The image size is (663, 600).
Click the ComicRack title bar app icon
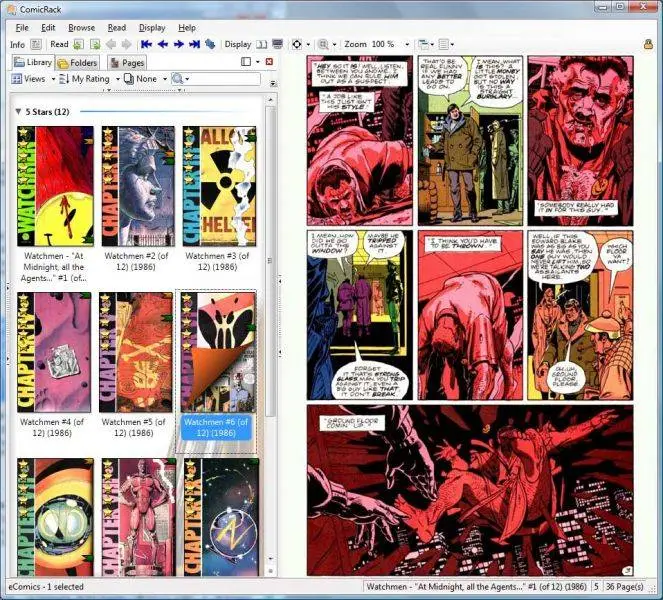pyautogui.click(x=11, y=8)
